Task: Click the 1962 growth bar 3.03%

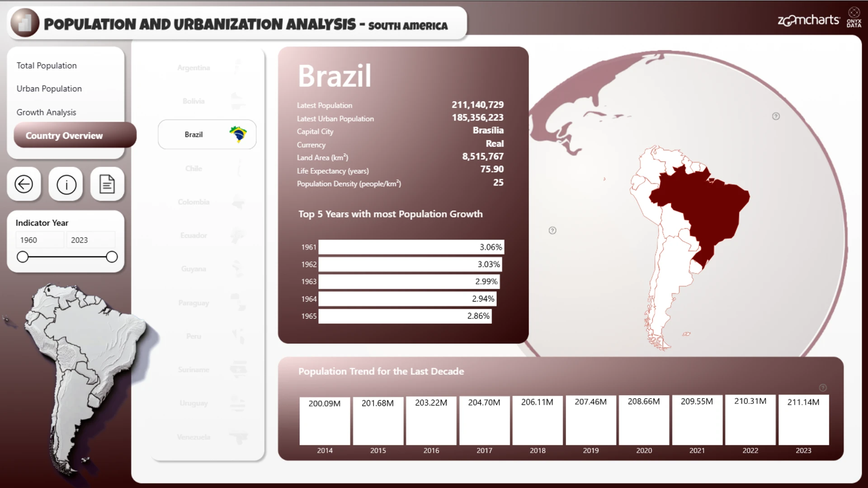Action: (410, 264)
